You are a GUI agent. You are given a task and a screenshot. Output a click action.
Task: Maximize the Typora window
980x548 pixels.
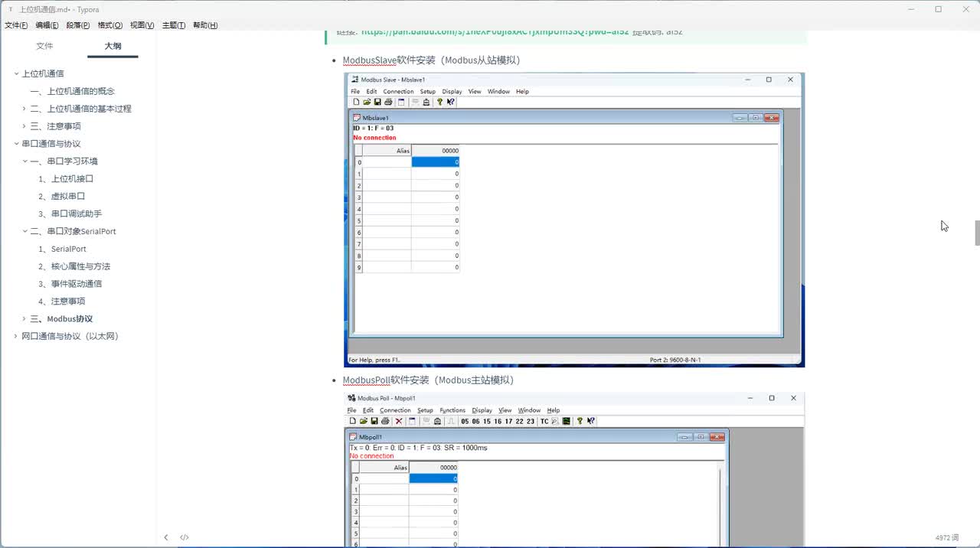tap(938, 9)
